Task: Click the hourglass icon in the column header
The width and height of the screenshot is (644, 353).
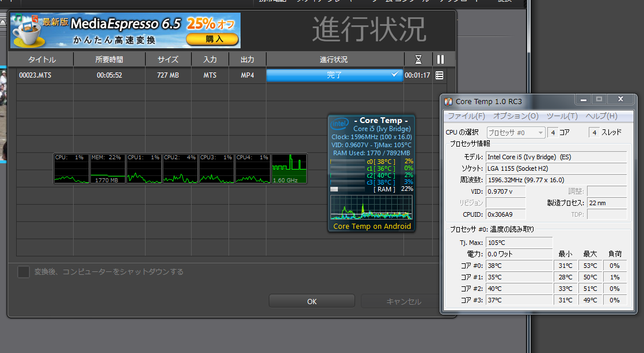Action: click(418, 59)
